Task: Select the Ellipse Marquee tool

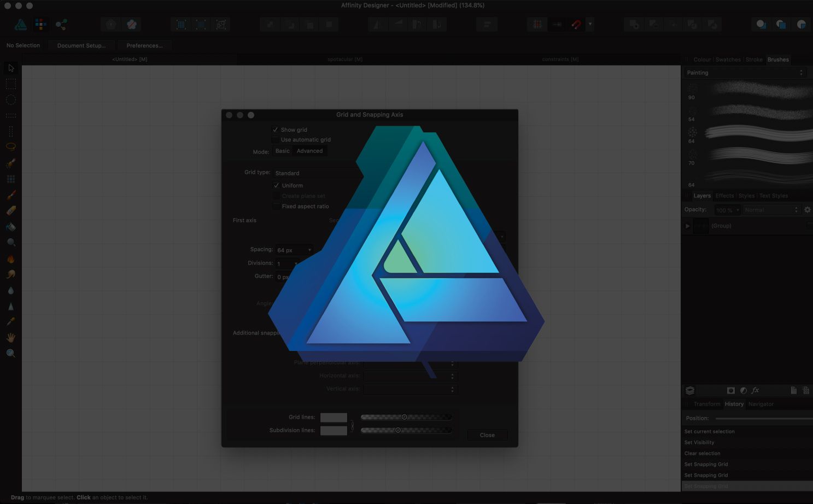Action: (x=10, y=99)
